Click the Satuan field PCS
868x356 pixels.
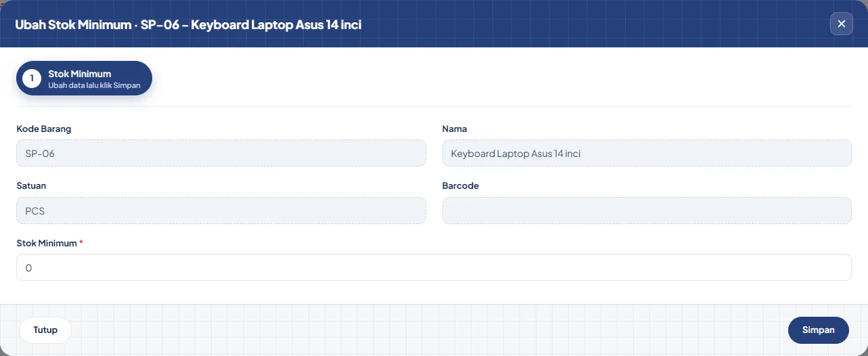click(x=221, y=210)
